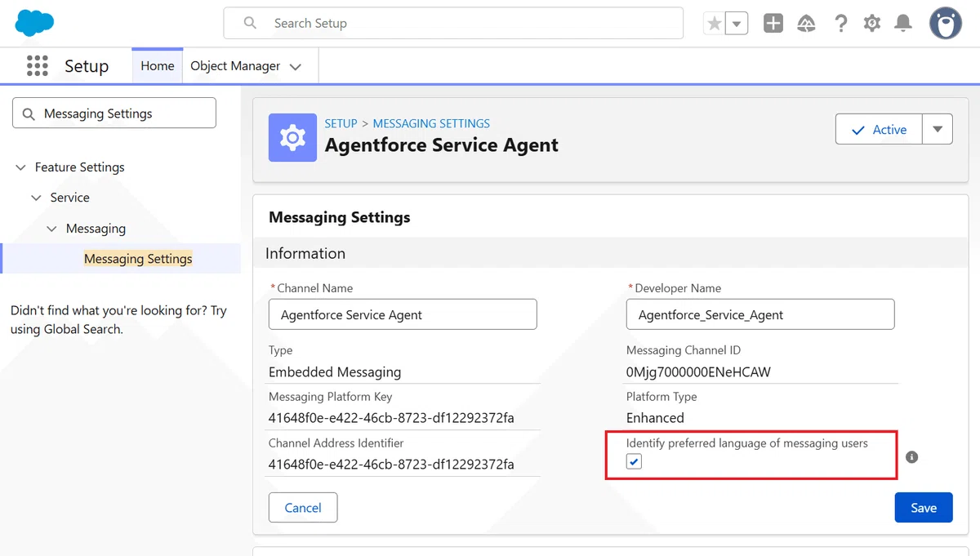
Task: Open the Trailhead guidance icon
Action: (807, 24)
